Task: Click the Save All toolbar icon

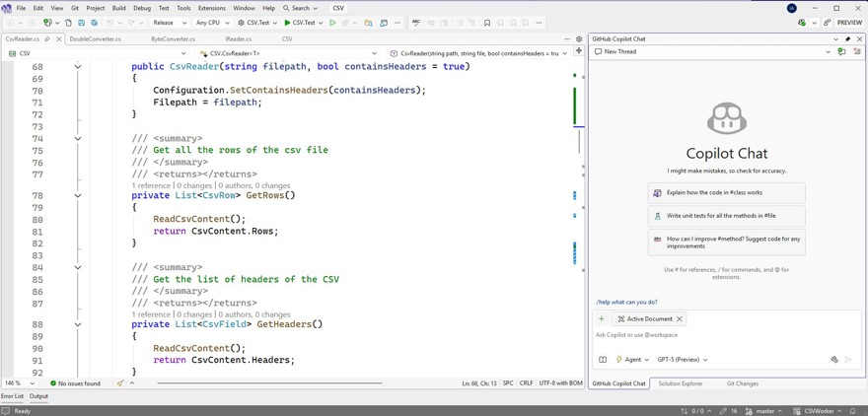Action: (94, 23)
